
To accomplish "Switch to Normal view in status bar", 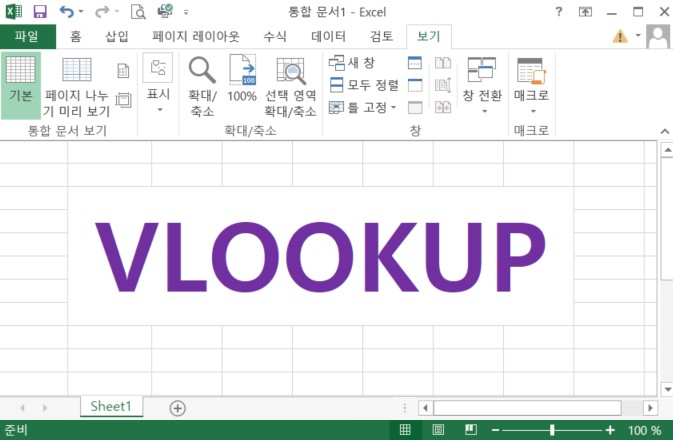I will 405,430.
